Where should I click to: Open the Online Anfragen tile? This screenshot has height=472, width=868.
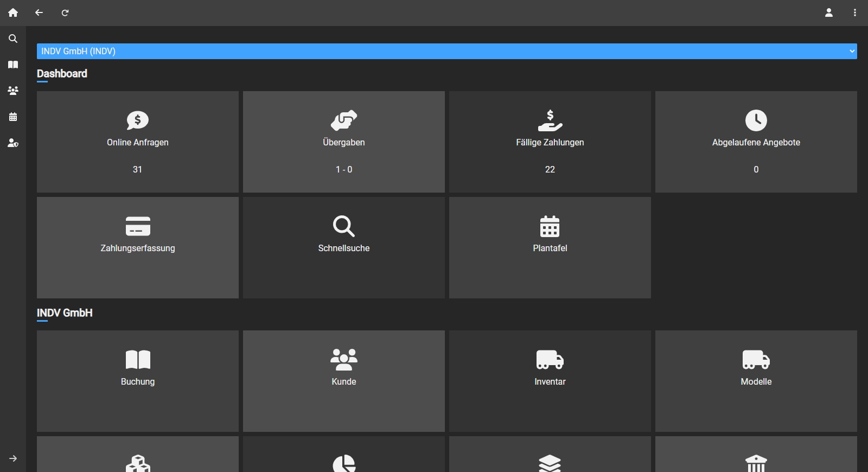tap(138, 142)
